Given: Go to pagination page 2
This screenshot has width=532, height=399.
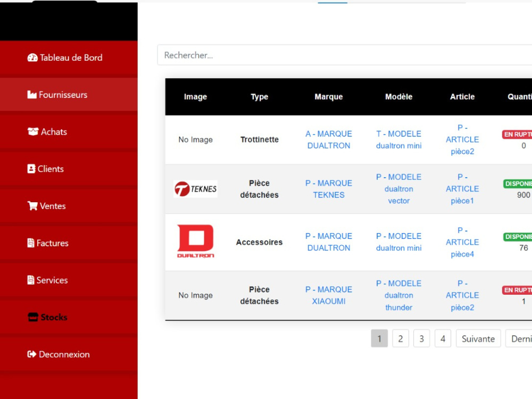Looking at the screenshot, I should tap(401, 338).
